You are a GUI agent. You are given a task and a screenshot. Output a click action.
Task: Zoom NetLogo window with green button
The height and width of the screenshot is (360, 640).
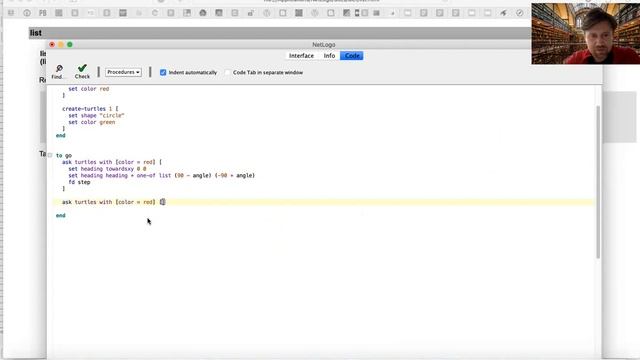pos(70,44)
